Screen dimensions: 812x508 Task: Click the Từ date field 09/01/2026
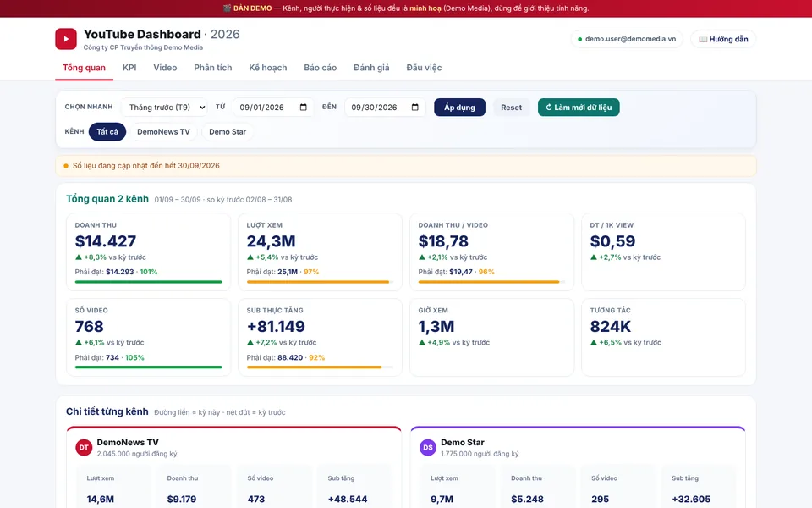273,108
